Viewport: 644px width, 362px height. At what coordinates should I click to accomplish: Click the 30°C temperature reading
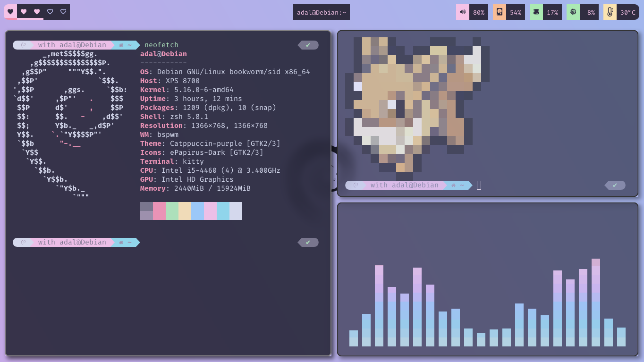point(628,12)
